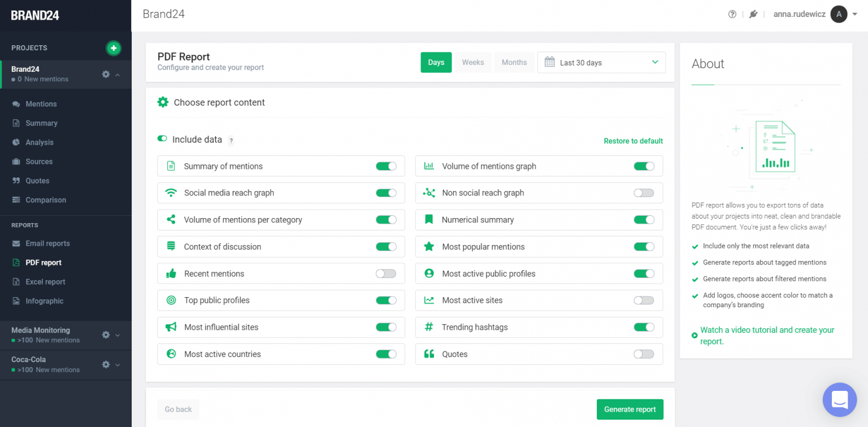
Task: Toggle the Include data master switch
Action: pyautogui.click(x=162, y=139)
